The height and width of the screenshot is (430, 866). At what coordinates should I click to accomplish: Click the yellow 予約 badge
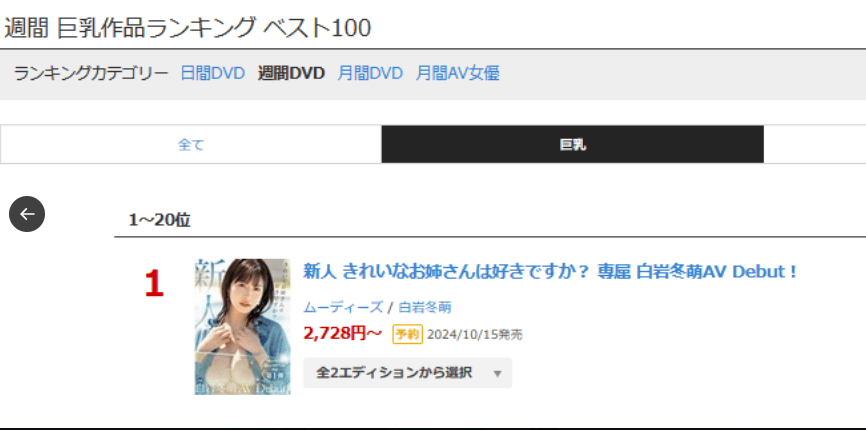[408, 335]
